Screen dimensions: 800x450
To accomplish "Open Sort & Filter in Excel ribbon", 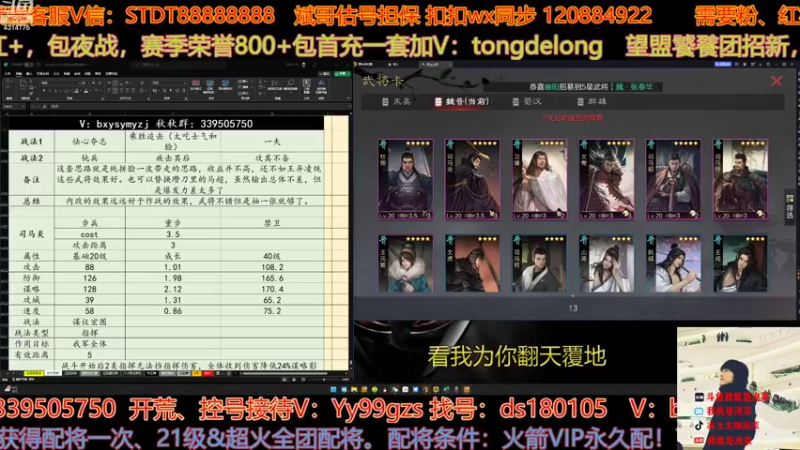I will (x=274, y=85).
